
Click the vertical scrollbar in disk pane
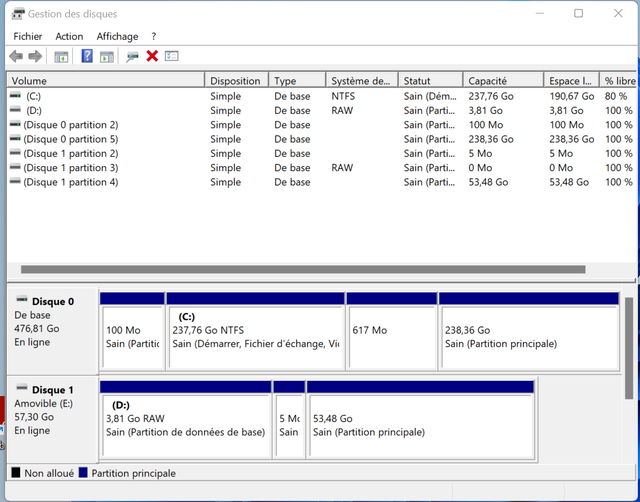(x=629, y=348)
